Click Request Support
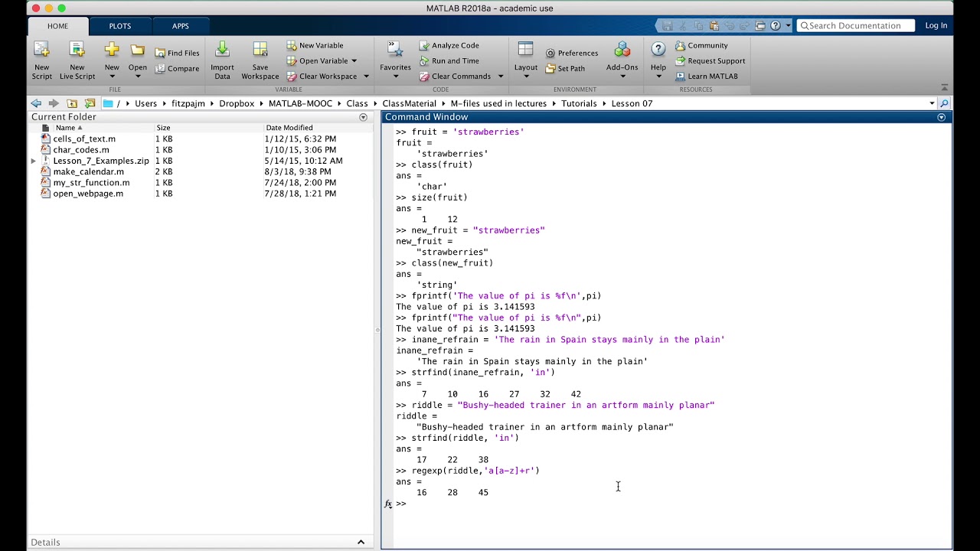The width and height of the screenshot is (980, 551). pyautogui.click(x=710, y=60)
